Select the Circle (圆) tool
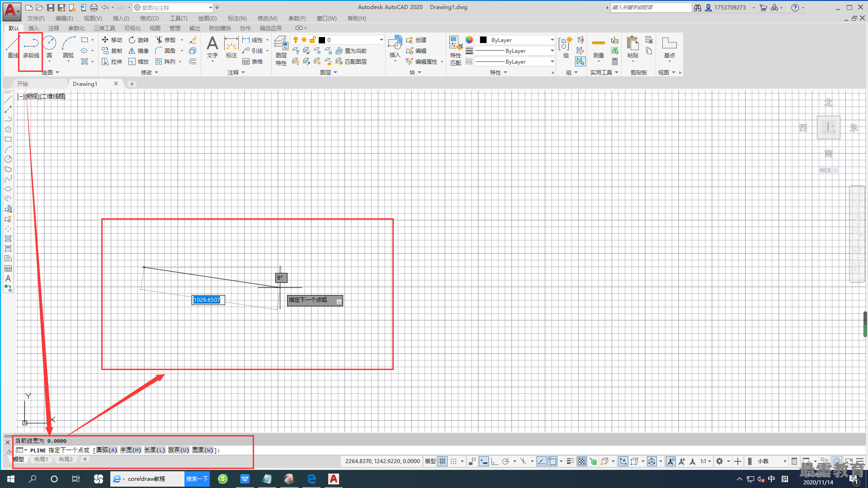Image resolution: width=868 pixels, height=488 pixels. (x=49, y=47)
